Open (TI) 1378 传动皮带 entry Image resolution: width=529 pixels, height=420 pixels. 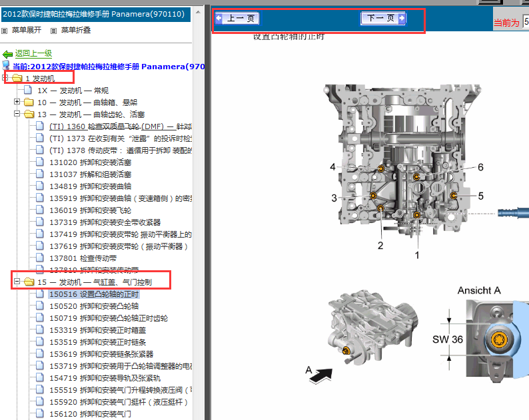click(x=121, y=150)
